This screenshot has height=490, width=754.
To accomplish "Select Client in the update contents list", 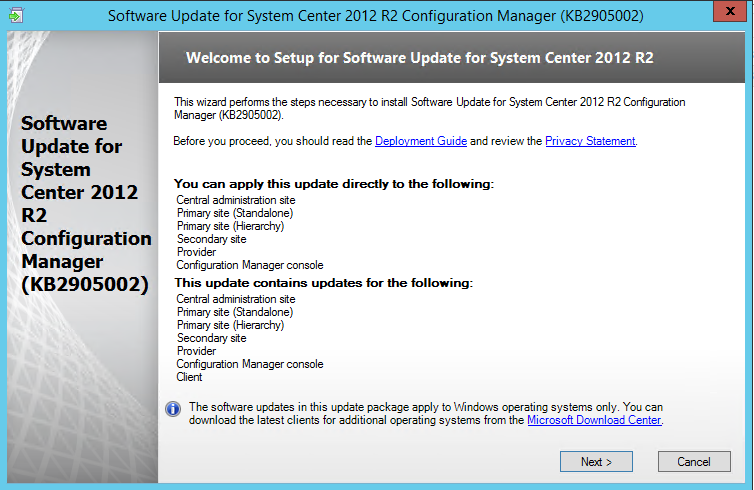I will point(189,377).
